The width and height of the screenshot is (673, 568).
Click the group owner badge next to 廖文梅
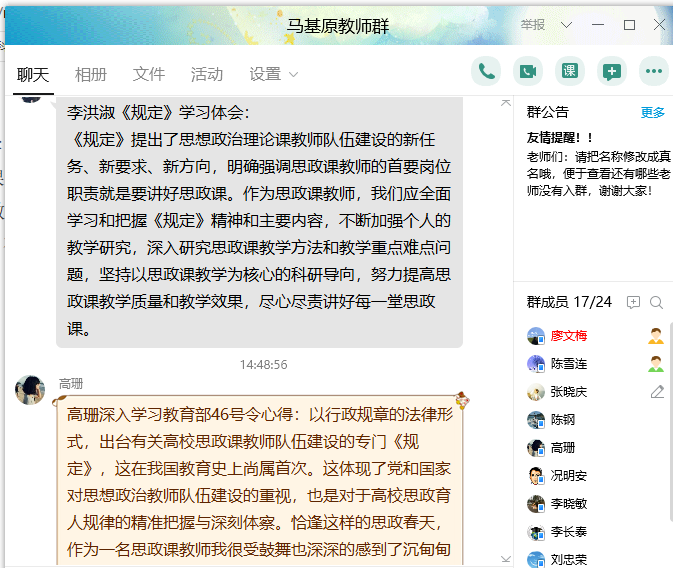tap(656, 336)
